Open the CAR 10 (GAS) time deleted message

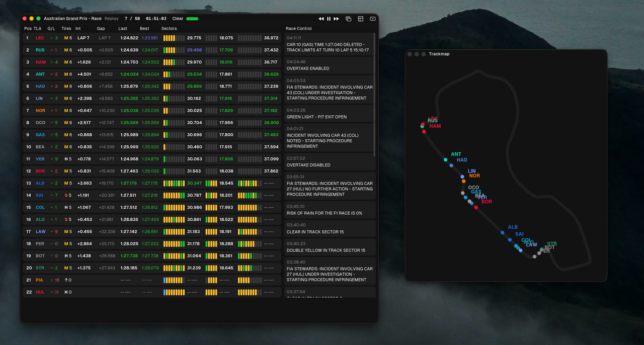330,44
